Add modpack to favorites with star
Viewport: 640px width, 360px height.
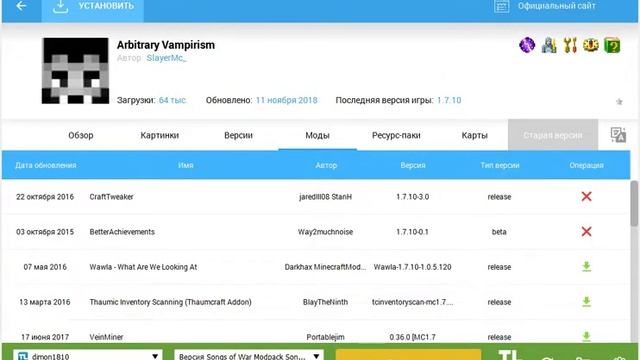tap(619, 102)
